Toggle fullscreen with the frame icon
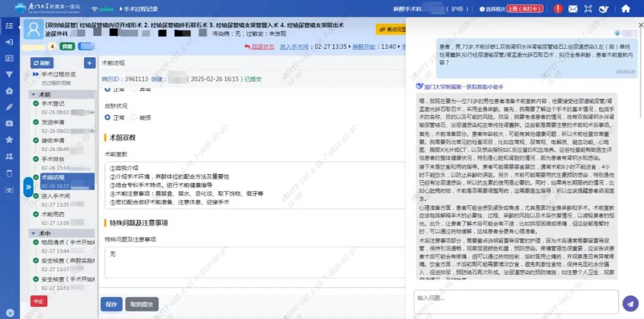The width and height of the screenshot is (644, 319). (589, 9)
